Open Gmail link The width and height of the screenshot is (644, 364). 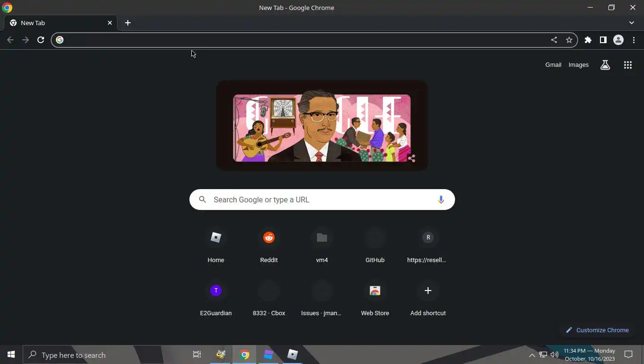[553, 65]
